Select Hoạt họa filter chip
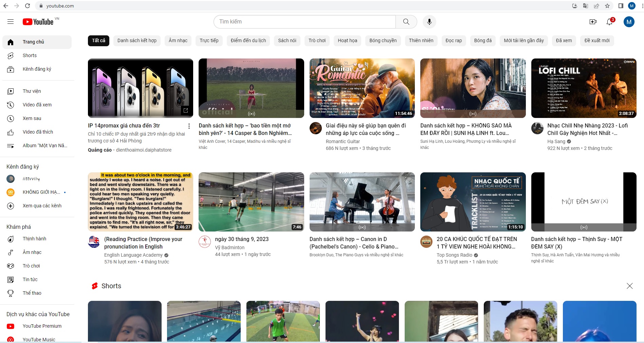 point(347,40)
